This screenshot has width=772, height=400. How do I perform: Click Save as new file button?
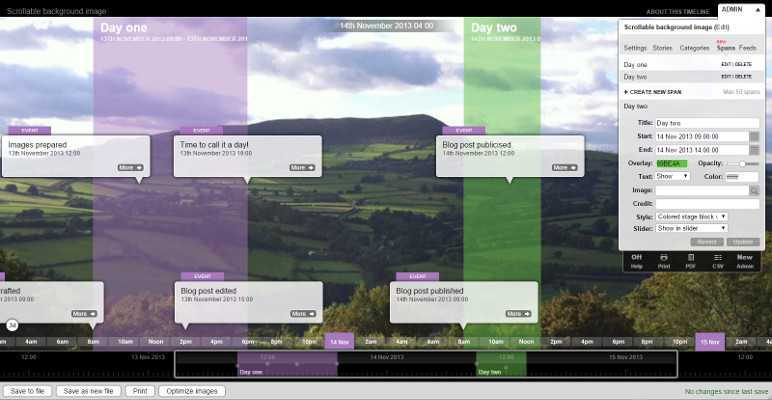coord(89,391)
